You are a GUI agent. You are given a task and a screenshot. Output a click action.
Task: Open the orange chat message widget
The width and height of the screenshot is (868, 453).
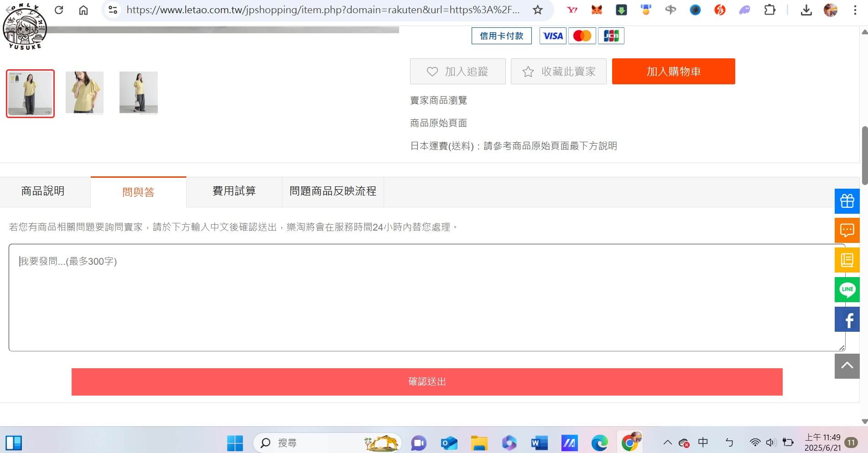[x=847, y=230]
